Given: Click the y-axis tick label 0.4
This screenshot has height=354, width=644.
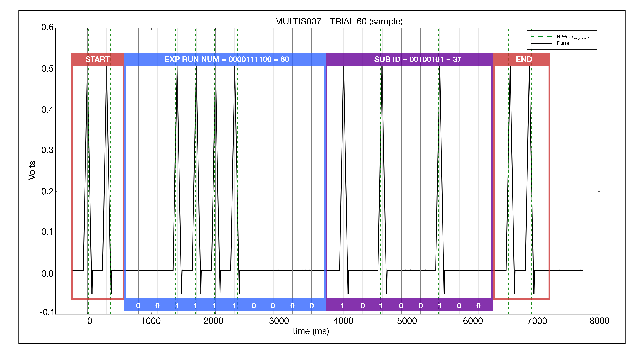Looking at the screenshot, I should (x=48, y=110).
